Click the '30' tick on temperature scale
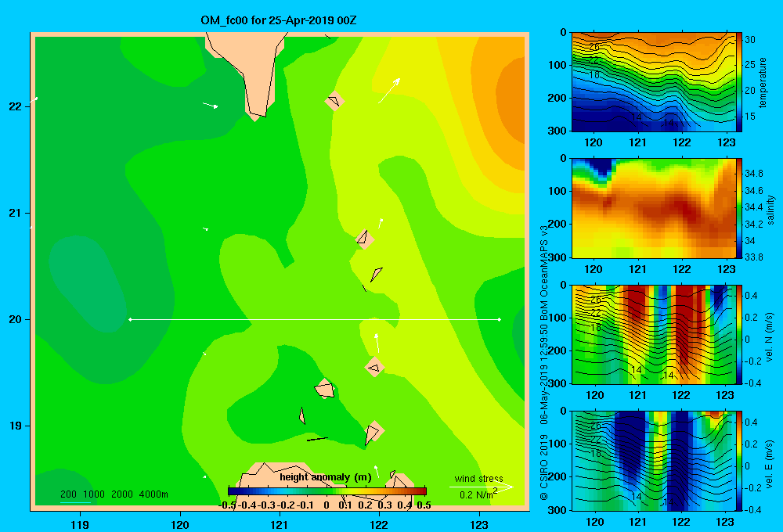This screenshot has width=783, height=532. point(750,40)
